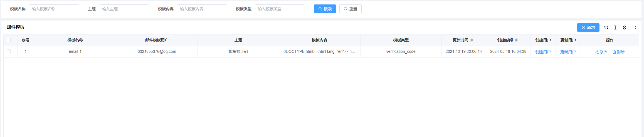Sort by 创建时间 column arrows

(516, 40)
